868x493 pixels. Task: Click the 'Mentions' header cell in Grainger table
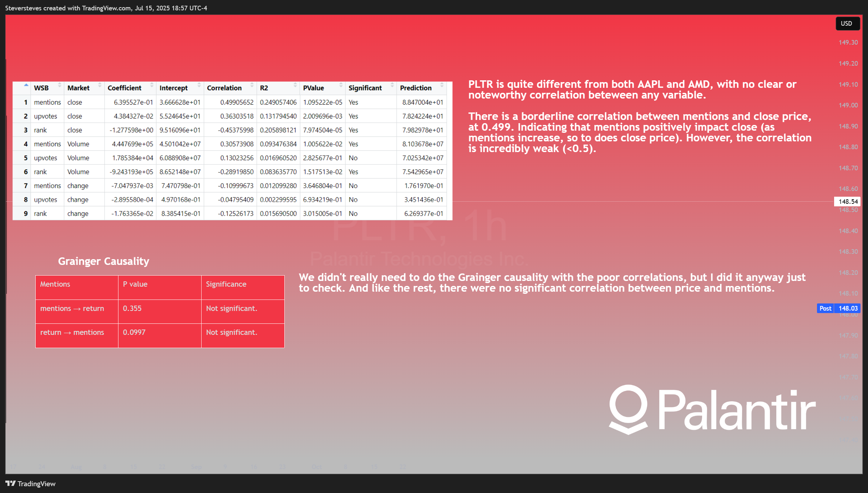tap(77, 287)
